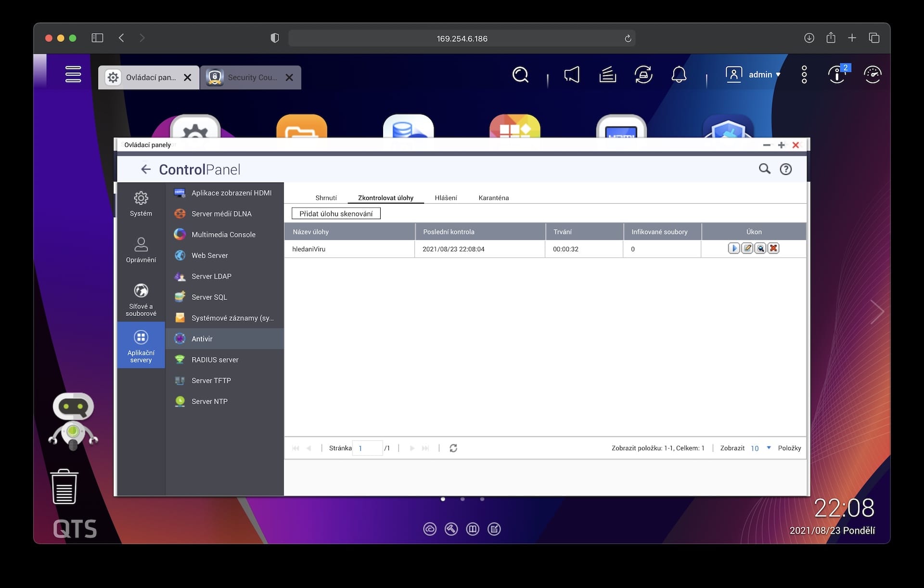Open the background tasks icon

pyautogui.click(x=607, y=75)
